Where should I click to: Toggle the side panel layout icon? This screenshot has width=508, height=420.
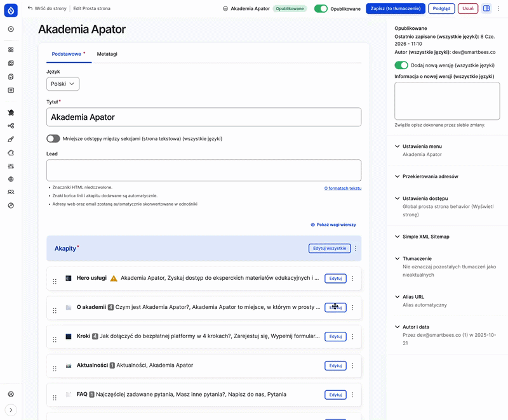[486, 8]
